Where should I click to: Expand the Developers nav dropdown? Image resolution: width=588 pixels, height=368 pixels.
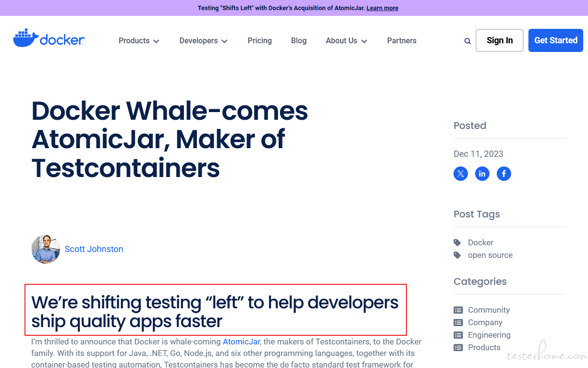[203, 41]
